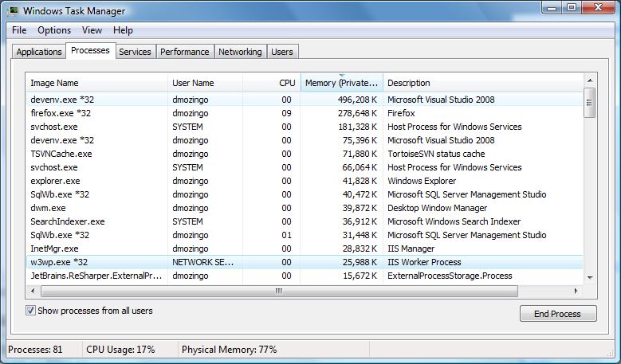This screenshot has width=621, height=364.
Task: Click the Processes: 81 status entry
Action: coord(35,350)
